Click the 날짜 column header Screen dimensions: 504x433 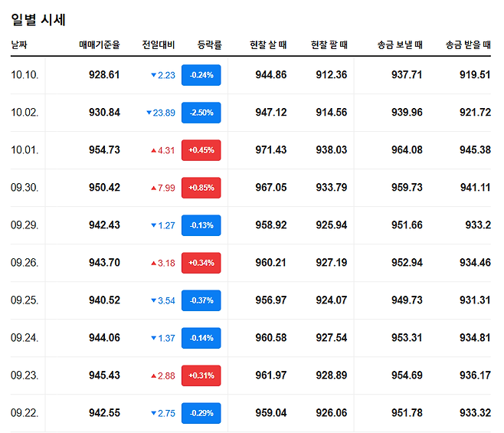click(19, 45)
